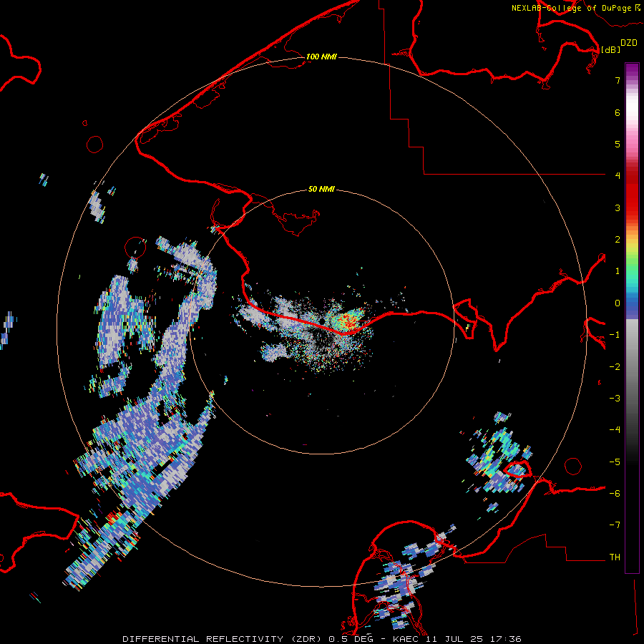Click the -6 value on color scale

615,494
